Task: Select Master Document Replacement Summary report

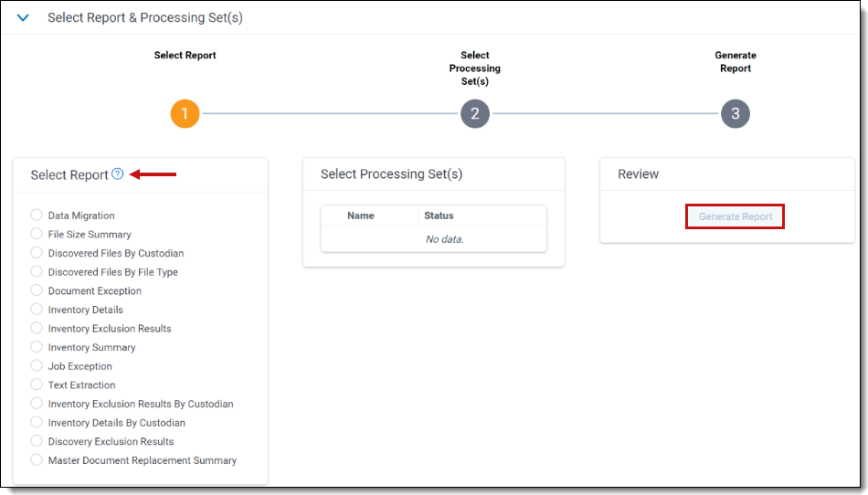Action: click(x=37, y=460)
